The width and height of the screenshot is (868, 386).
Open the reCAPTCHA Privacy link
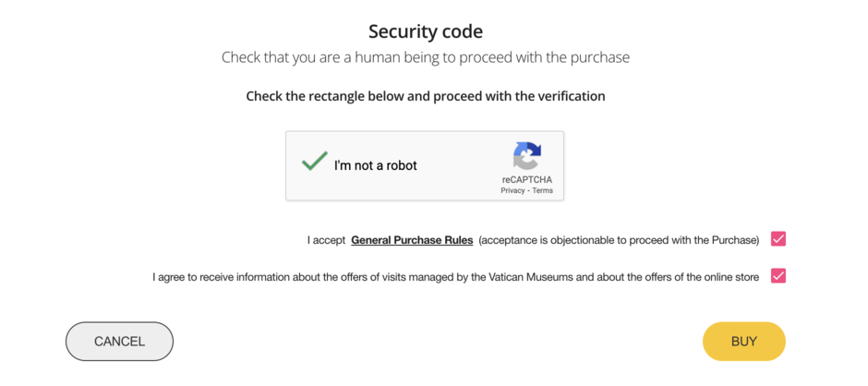(x=512, y=190)
